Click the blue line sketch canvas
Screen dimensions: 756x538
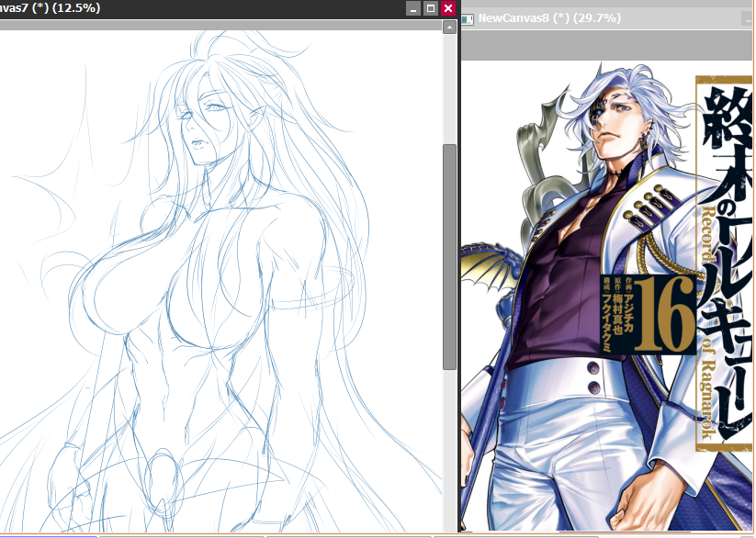(x=220, y=282)
